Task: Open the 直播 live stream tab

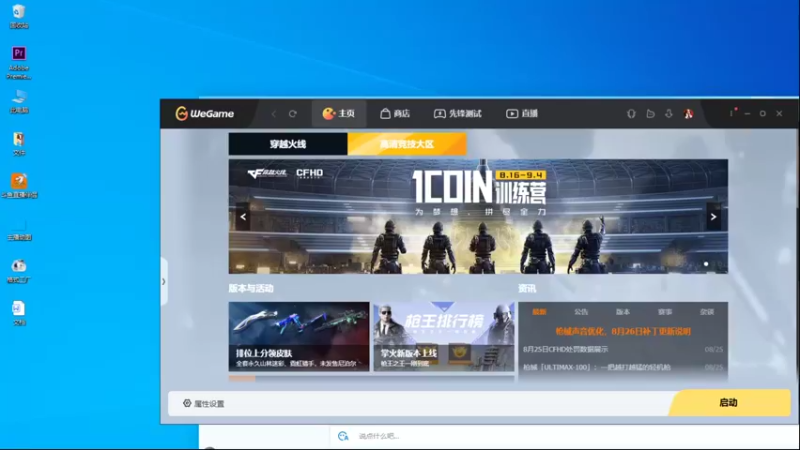Action: point(522,113)
